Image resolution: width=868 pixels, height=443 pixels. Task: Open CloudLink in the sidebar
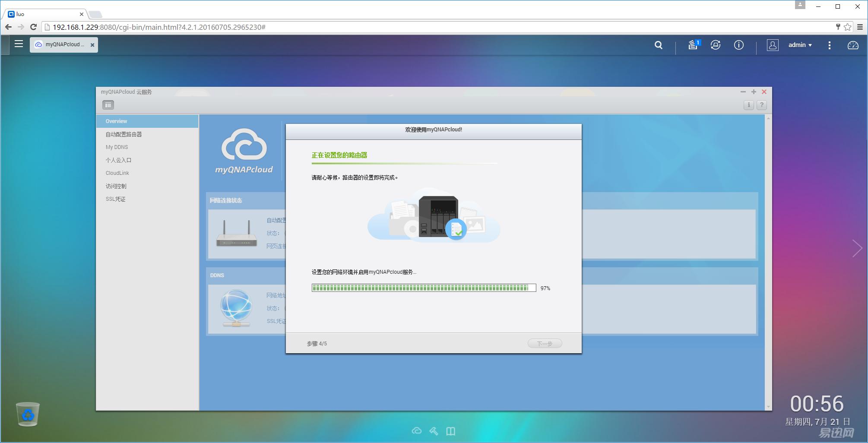point(117,173)
